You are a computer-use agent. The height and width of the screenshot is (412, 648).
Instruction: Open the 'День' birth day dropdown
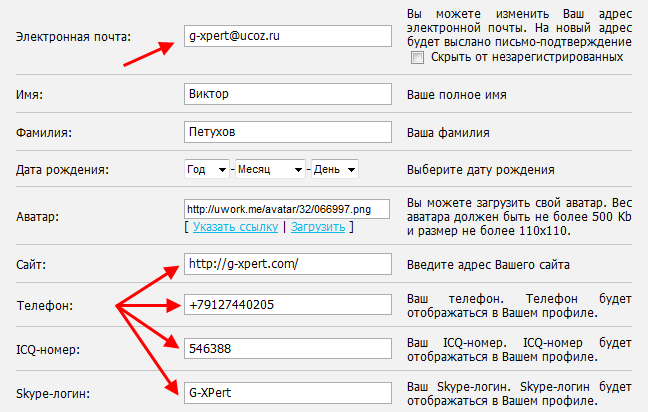click(335, 169)
